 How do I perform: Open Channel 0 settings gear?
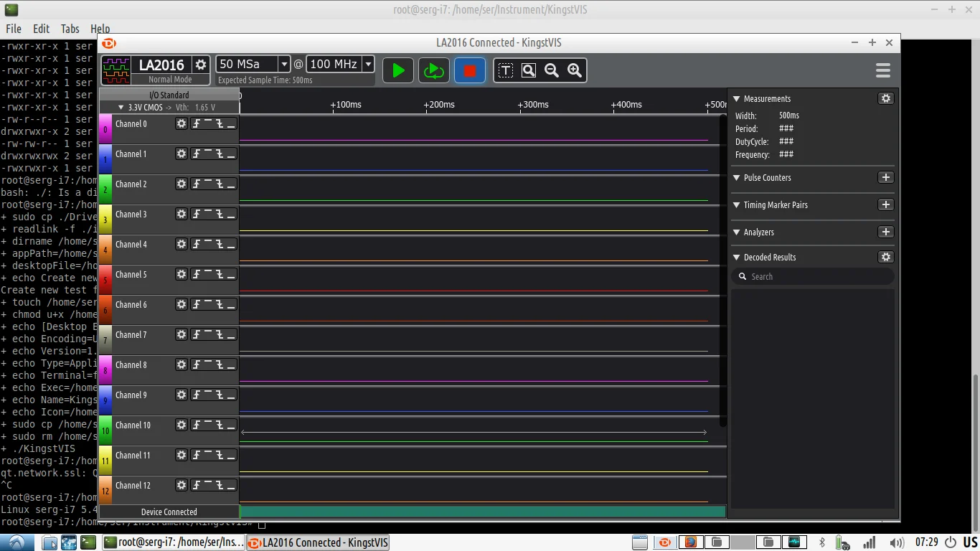pyautogui.click(x=182, y=123)
